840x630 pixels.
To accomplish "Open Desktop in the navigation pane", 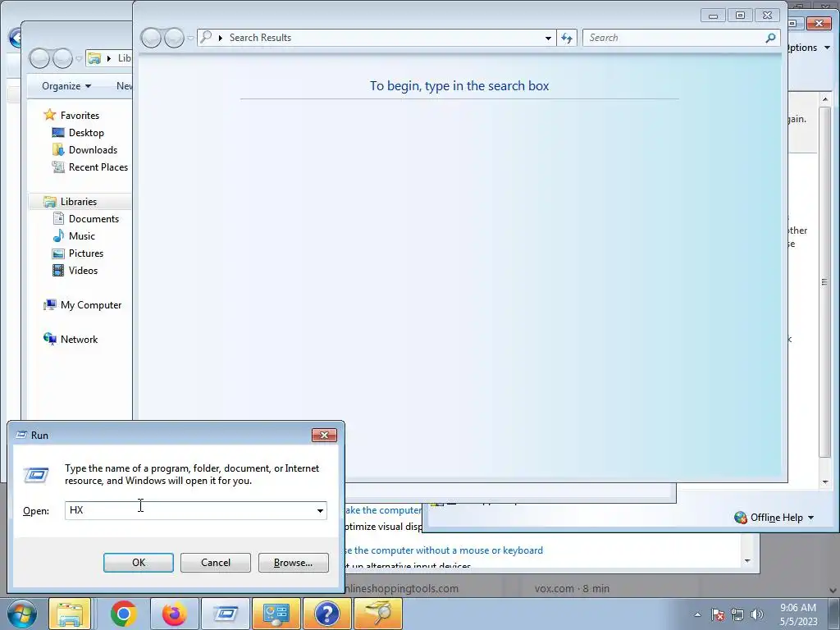I will (x=86, y=132).
